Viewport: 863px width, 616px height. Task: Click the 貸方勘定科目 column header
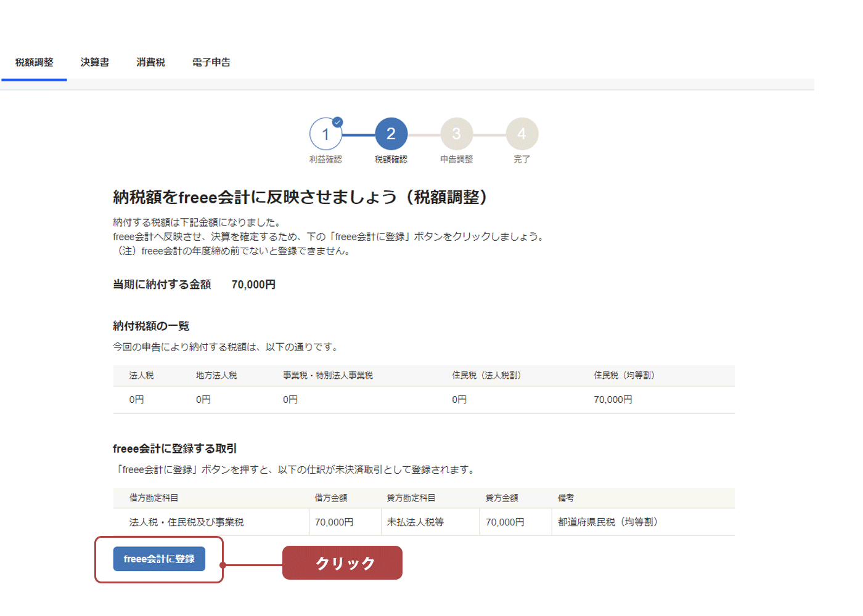pos(411,498)
